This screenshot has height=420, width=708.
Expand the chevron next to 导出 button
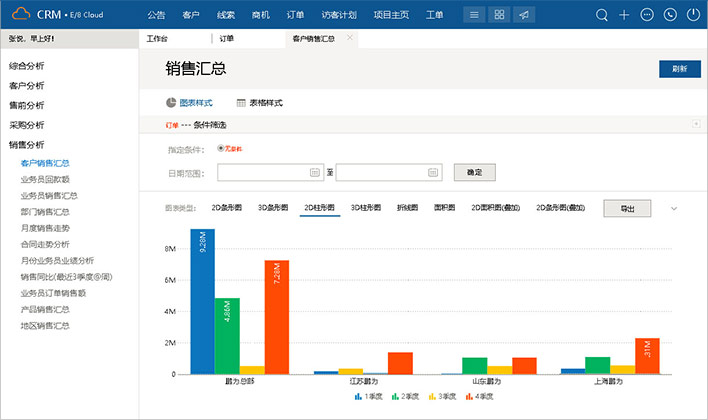[x=674, y=208]
